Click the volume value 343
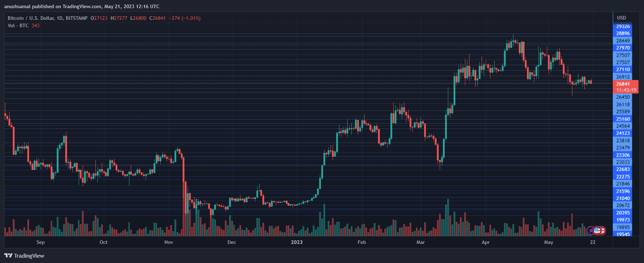The width and height of the screenshot is (644, 263). [35, 25]
